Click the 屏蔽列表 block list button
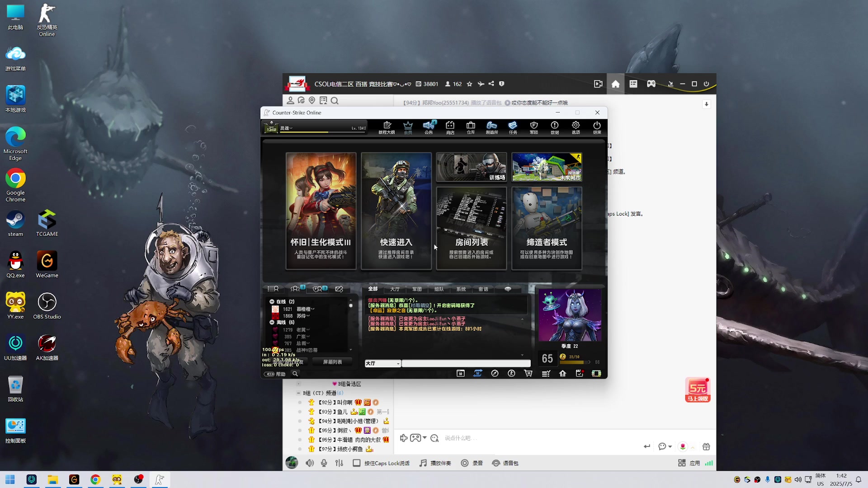This screenshot has width=868, height=488. point(332,362)
